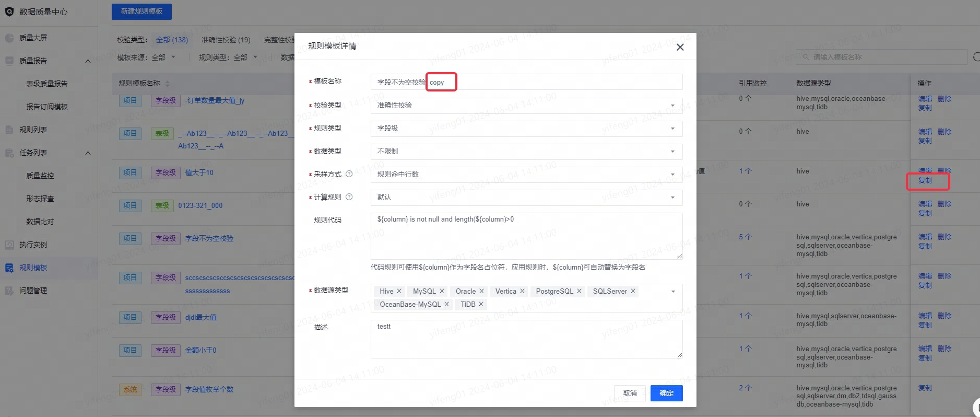Open the 0123-321_000 template link

coord(200,205)
